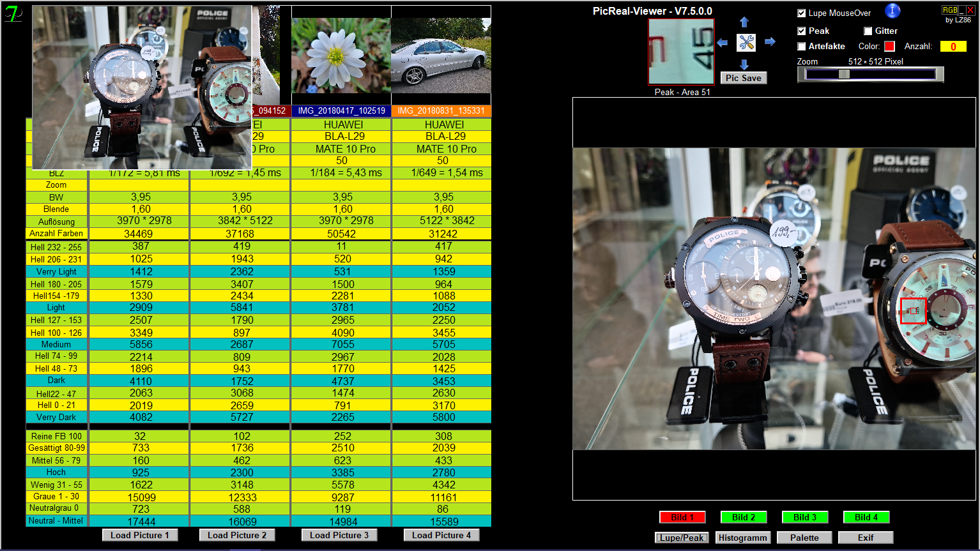980x551 pixels.
Task: Click the green 7 logo icon
Action: coord(13,14)
